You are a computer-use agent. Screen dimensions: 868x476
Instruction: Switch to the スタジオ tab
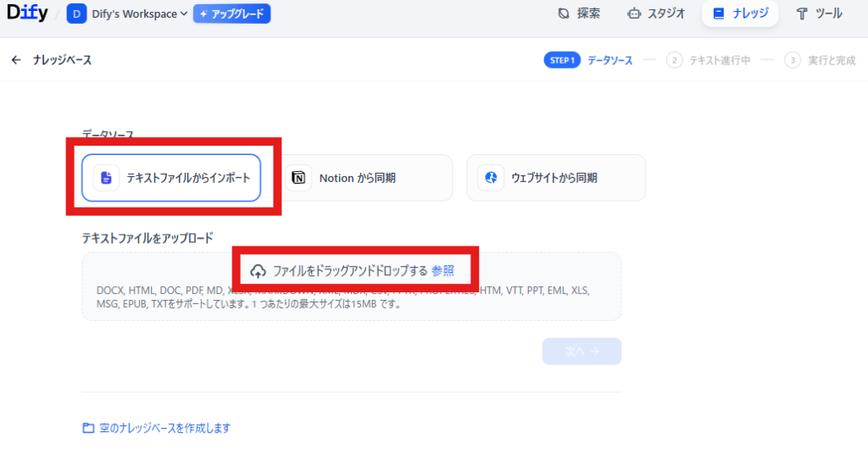pyautogui.click(x=655, y=14)
